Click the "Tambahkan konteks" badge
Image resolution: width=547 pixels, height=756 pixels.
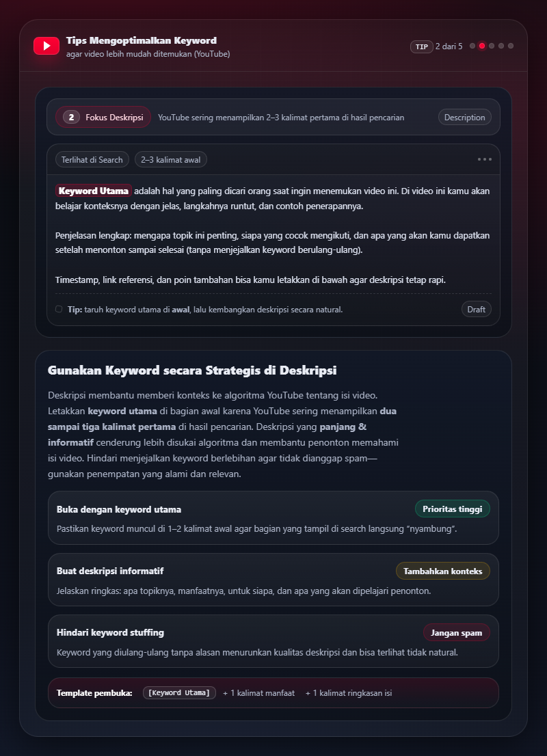coord(442,571)
